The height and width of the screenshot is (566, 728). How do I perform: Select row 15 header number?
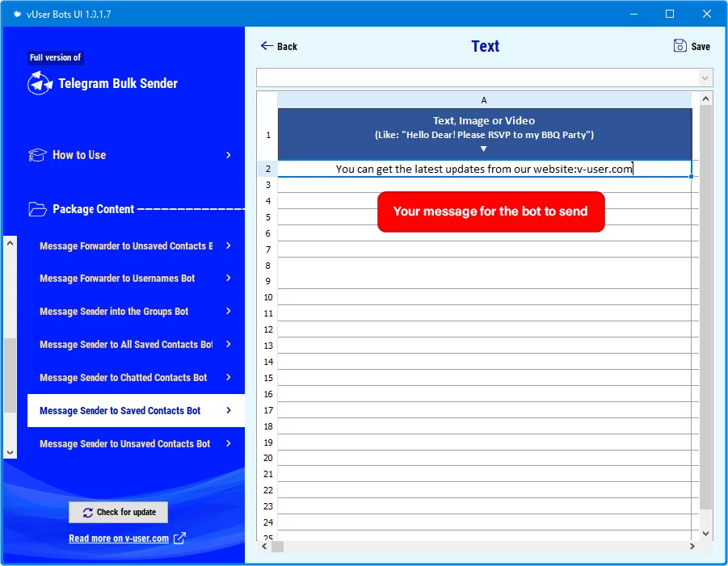point(268,378)
